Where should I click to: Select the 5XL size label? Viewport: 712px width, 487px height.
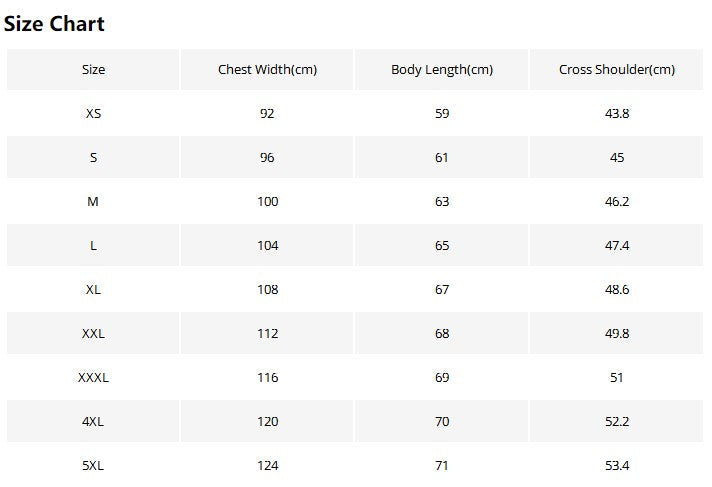pyautogui.click(x=93, y=466)
